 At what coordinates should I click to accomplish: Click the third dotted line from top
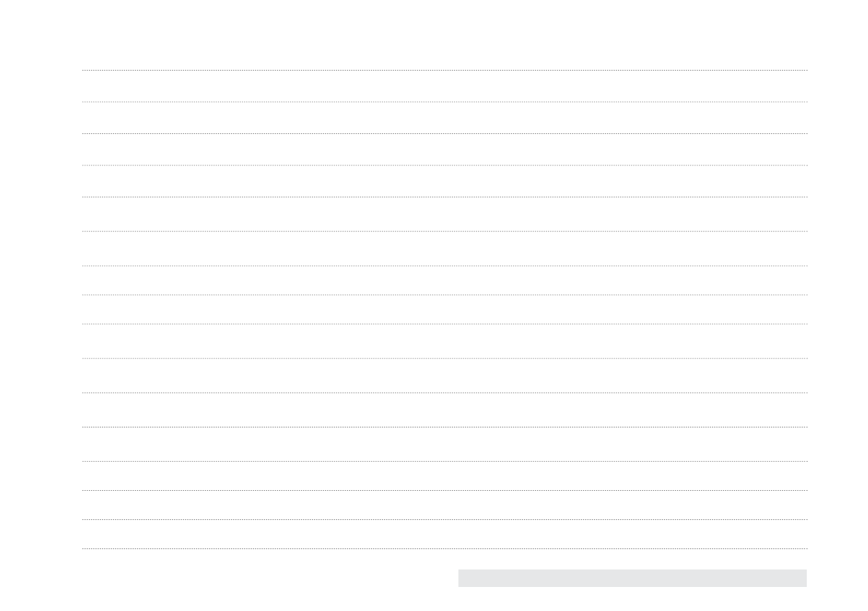tap(445, 133)
